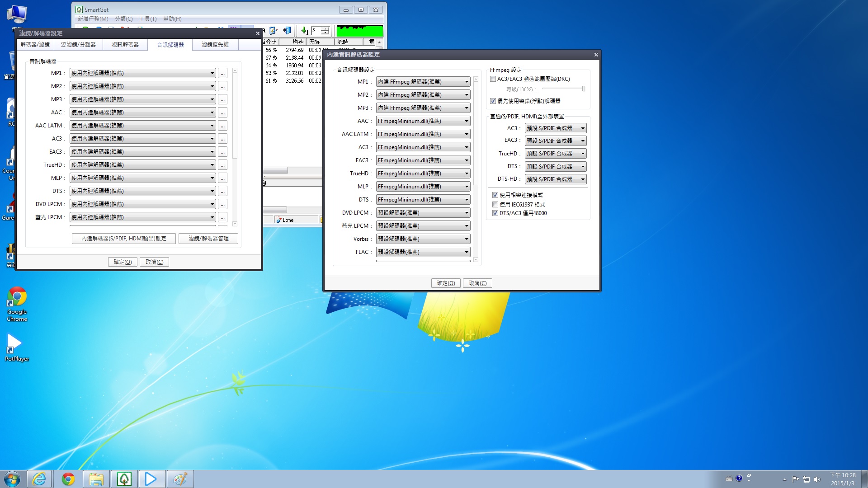Open Paint from the taskbar
Image resolution: width=868 pixels, height=488 pixels.
click(180, 479)
